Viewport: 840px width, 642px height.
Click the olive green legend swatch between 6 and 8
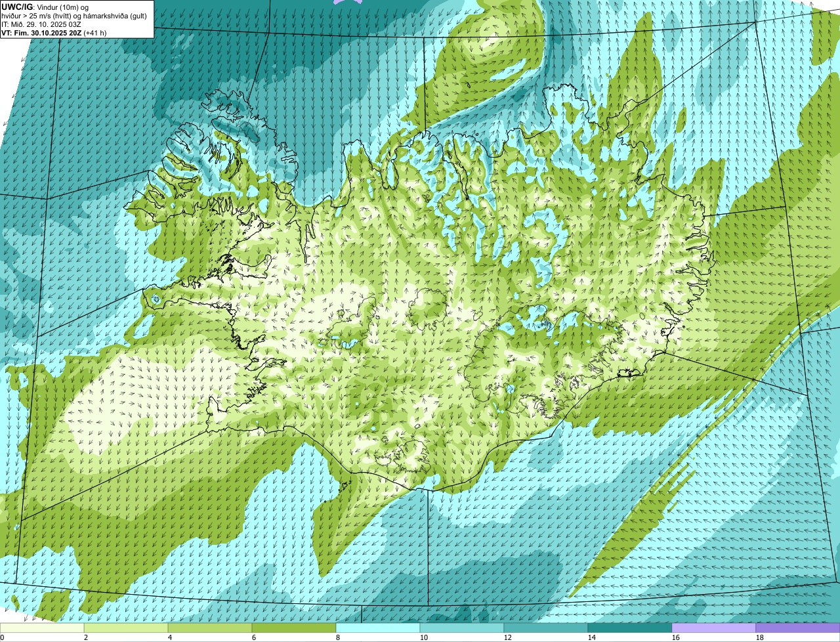(294, 628)
